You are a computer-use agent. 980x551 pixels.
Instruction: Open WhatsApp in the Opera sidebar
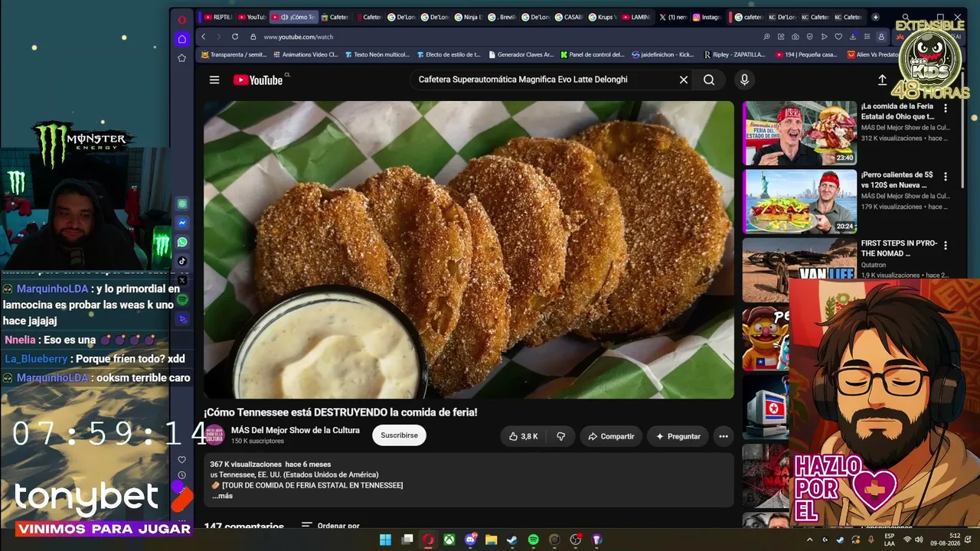[182, 242]
